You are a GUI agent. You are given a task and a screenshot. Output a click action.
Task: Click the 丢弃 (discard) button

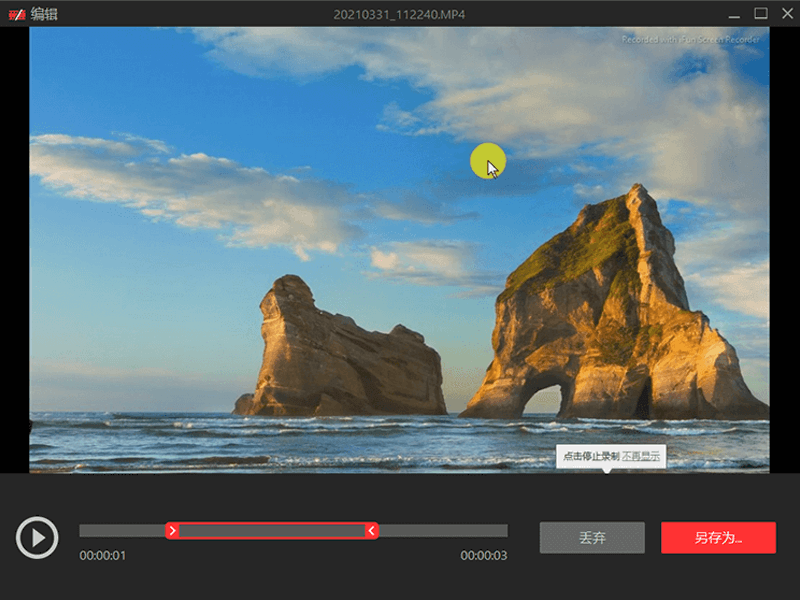(x=592, y=538)
